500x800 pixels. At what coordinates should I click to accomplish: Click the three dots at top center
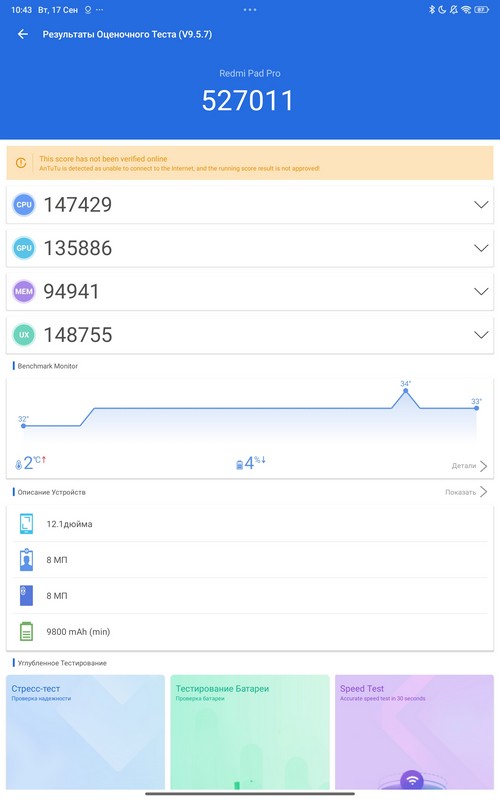tap(250, 10)
